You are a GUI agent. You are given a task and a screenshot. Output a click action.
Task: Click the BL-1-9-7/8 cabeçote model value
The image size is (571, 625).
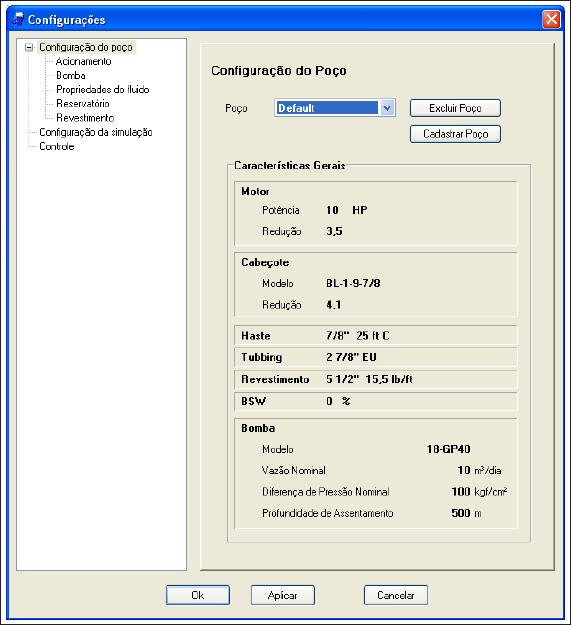(x=353, y=283)
